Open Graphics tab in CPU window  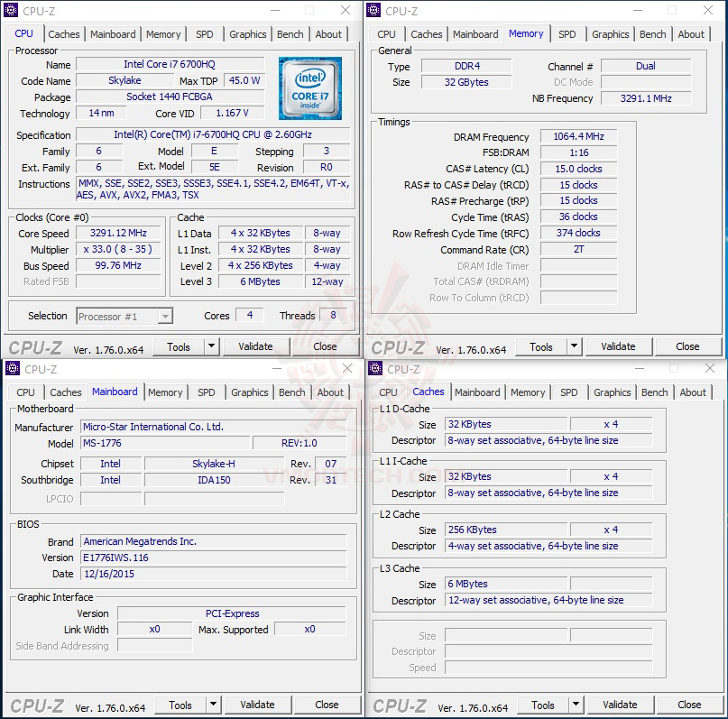(x=248, y=34)
